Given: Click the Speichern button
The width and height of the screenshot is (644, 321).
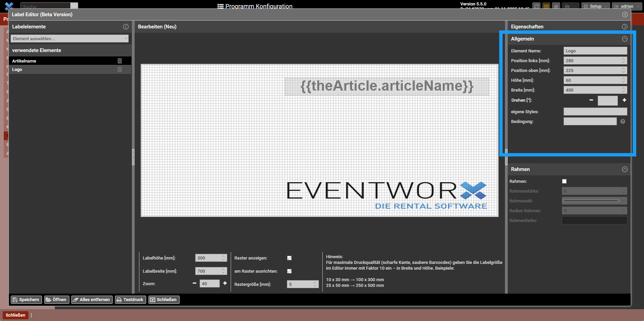Looking at the screenshot, I should [x=26, y=300].
